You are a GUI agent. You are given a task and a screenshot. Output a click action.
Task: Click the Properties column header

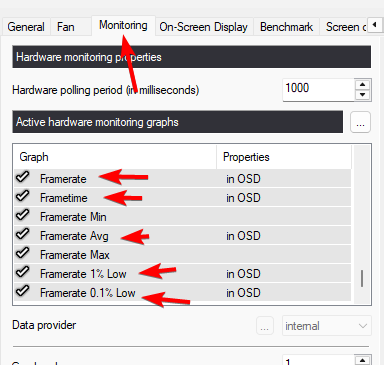pos(284,157)
